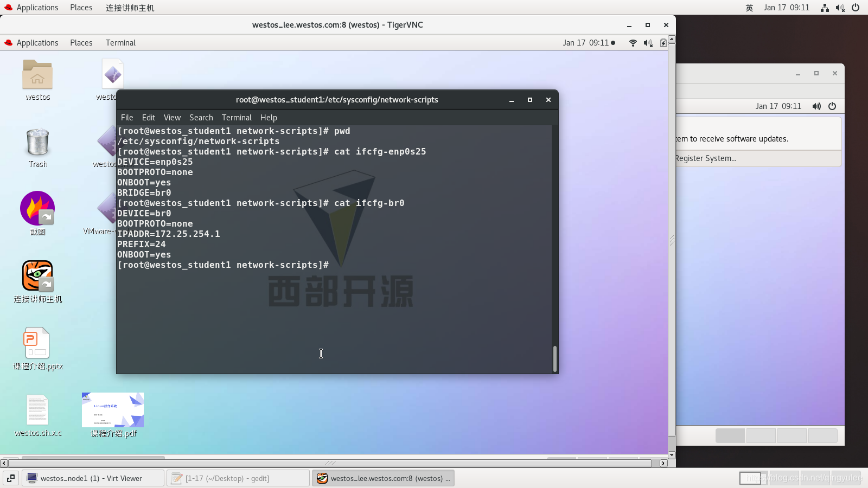Click the power icon in background window
Image resolution: width=868 pixels, height=488 pixels.
tap(832, 106)
